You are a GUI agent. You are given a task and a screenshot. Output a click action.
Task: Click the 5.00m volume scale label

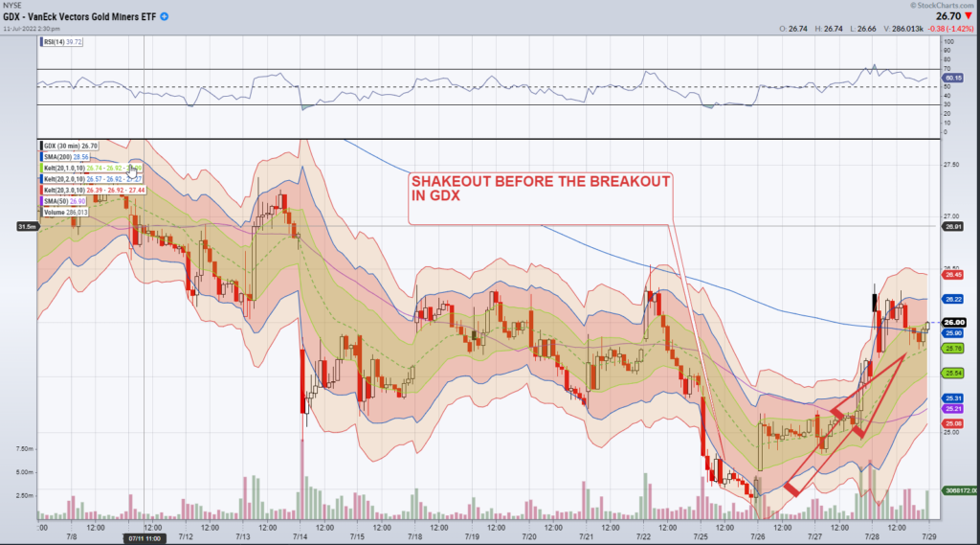24,472
